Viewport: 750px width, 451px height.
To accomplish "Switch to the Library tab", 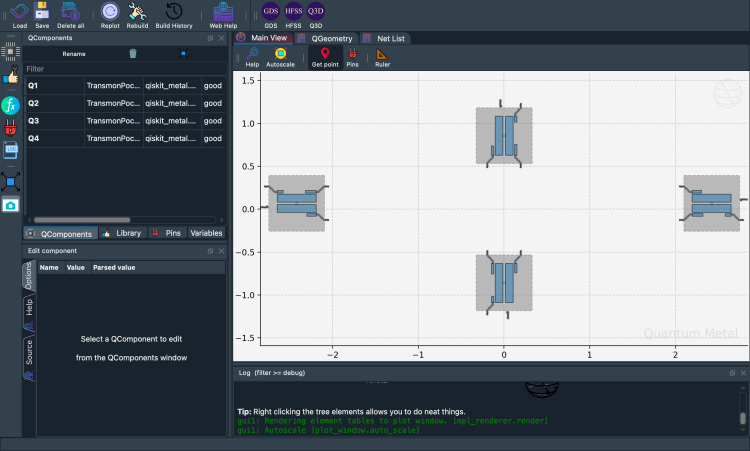I will (122, 233).
